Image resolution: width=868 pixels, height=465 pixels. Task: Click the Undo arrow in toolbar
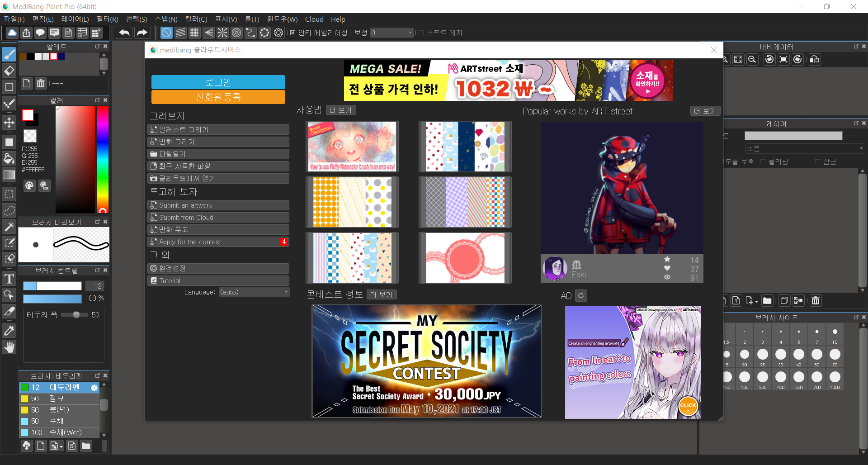[124, 33]
